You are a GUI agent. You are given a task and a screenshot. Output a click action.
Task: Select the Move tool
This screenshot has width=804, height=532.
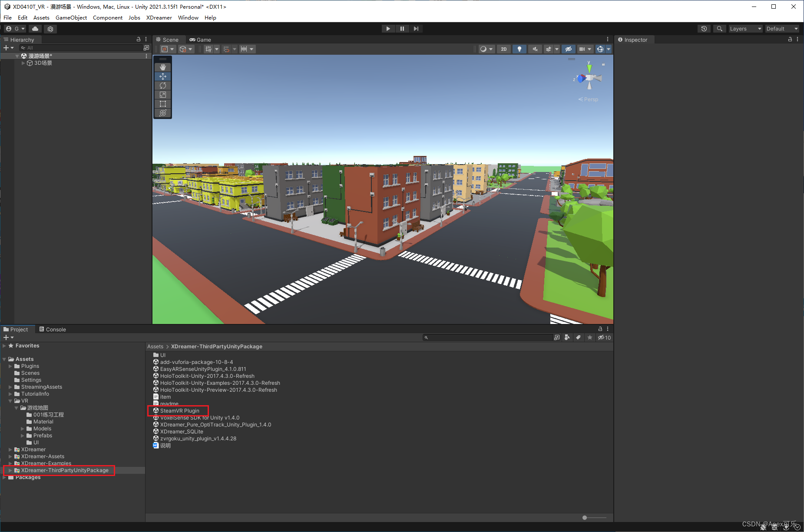point(163,76)
